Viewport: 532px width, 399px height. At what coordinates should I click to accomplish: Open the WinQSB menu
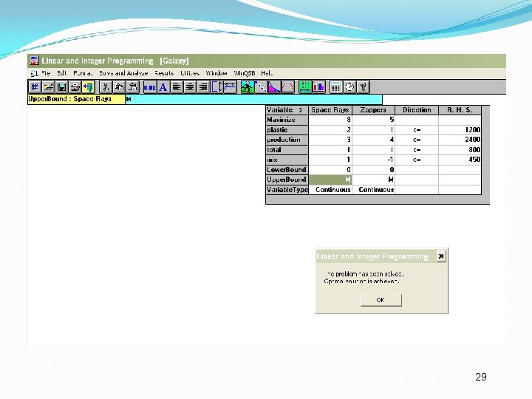[x=245, y=73]
